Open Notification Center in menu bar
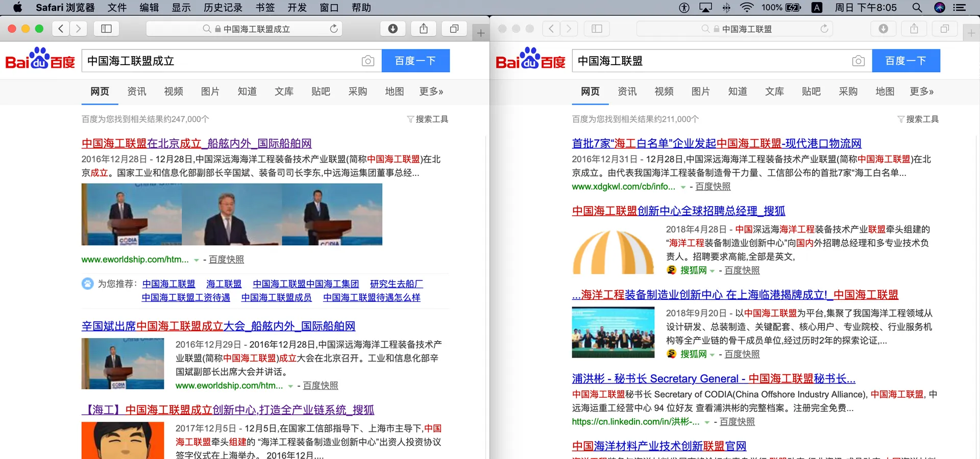 pyautogui.click(x=960, y=8)
